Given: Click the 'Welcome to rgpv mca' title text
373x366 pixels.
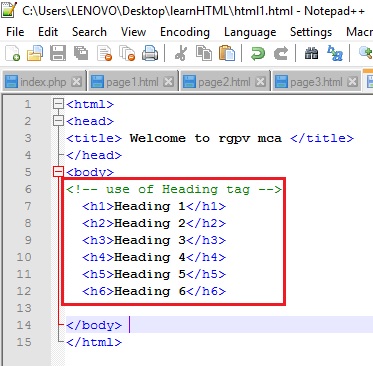Looking at the screenshot, I should [206, 138].
